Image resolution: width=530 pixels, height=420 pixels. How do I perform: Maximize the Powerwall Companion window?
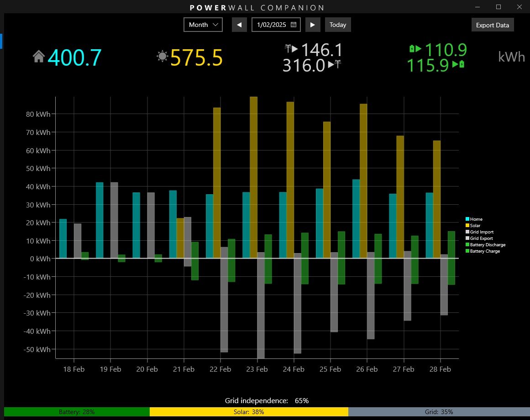click(498, 7)
